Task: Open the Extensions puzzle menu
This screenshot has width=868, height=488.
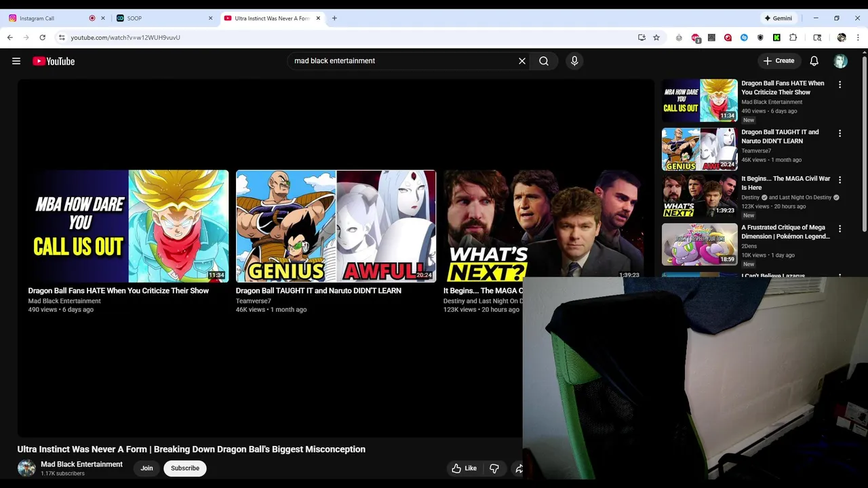Action: click(x=793, y=37)
